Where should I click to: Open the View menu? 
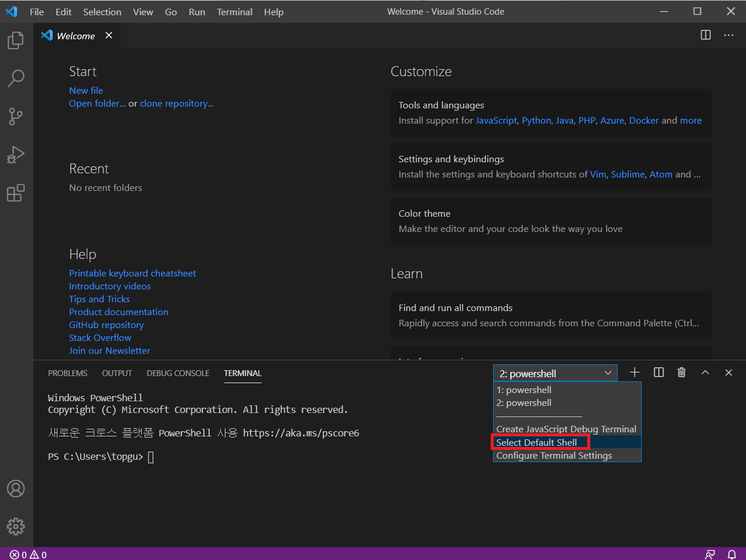(x=143, y=12)
